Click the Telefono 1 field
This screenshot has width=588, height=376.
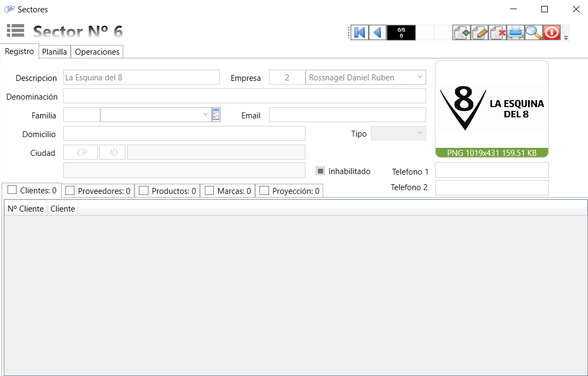(492, 170)
